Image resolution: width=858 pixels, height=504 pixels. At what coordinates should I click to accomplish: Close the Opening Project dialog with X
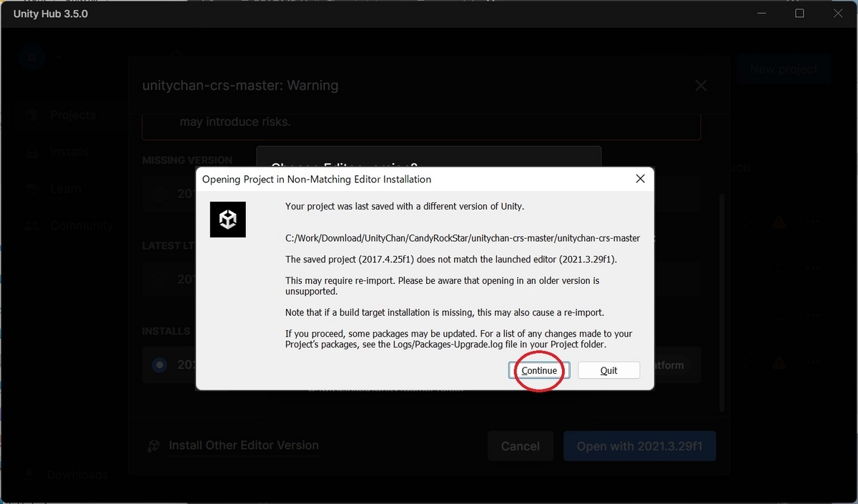pyautogui.click(x=641, y=179)
